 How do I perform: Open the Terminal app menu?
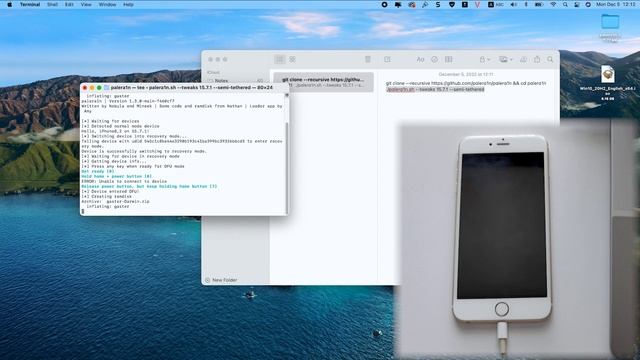click(30, 4)
